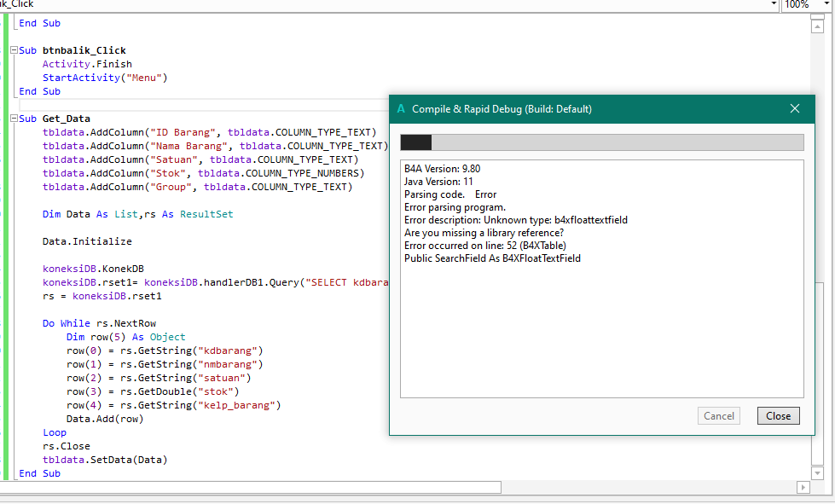Click the Public SearchField log line
Screen dimensions: 835x504
492,258
